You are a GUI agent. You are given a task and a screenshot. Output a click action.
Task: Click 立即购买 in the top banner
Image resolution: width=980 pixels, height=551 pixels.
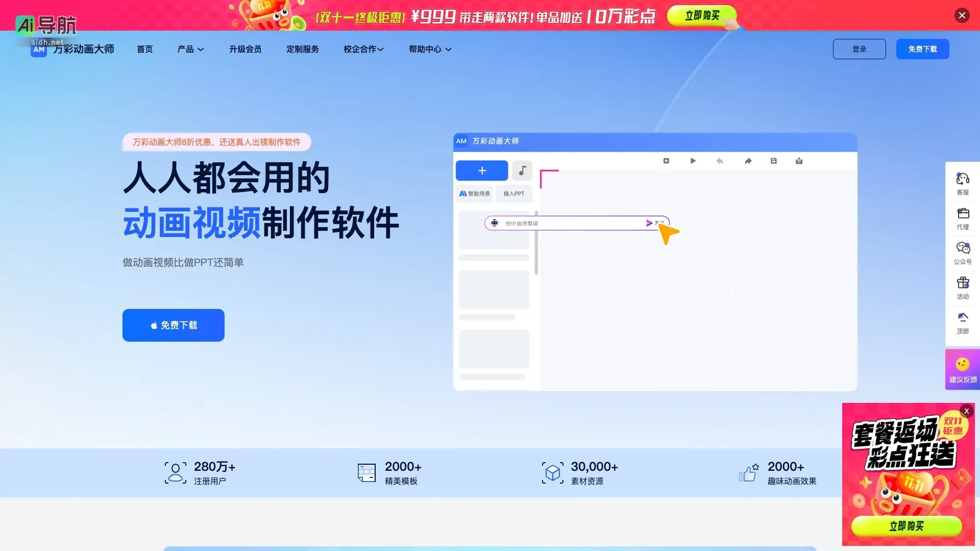coord(702,16)
